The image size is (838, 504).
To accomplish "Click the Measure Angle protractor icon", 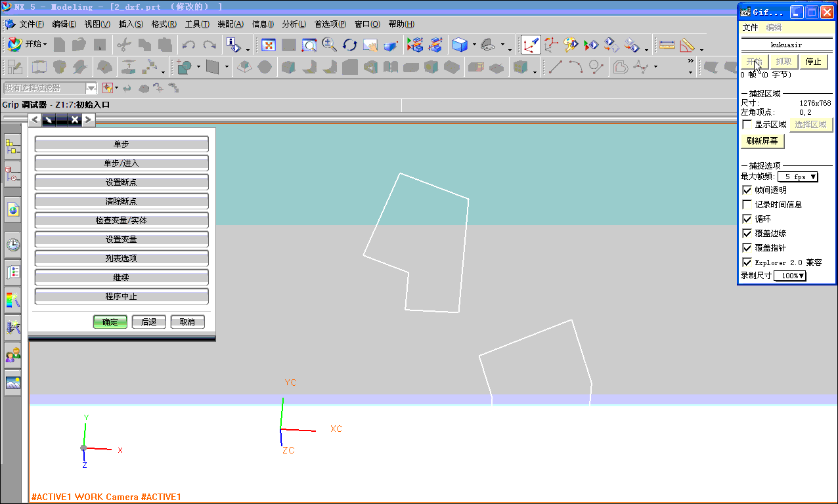I will [x=688, y=45].
